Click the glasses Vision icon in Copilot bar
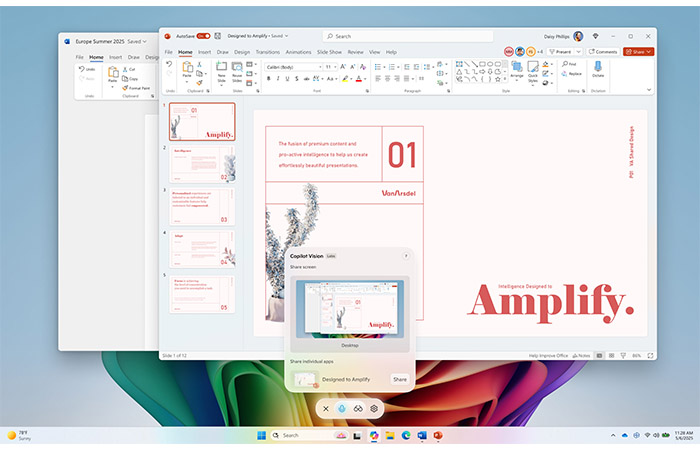 pos(358,408)
